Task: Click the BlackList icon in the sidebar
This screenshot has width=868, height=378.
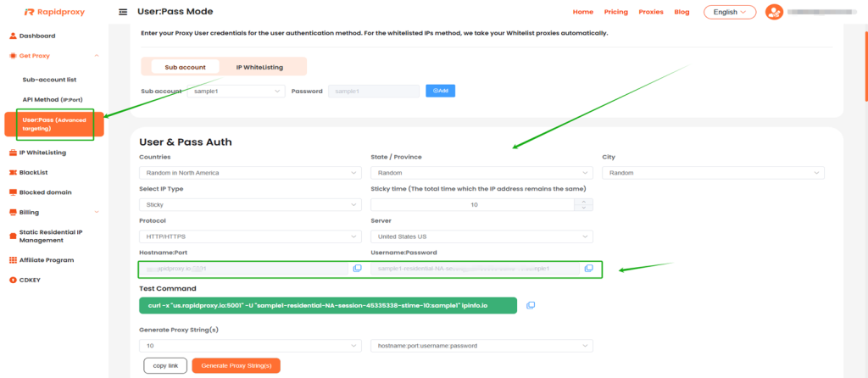Action: click(14, 173)
